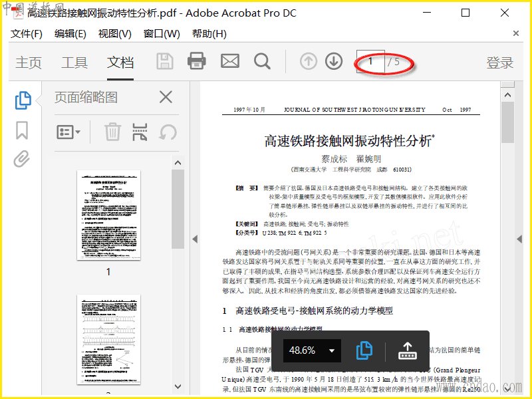
Task: Open the Page Thumbnails sidebar icon
Action: (x=23, y=100)
